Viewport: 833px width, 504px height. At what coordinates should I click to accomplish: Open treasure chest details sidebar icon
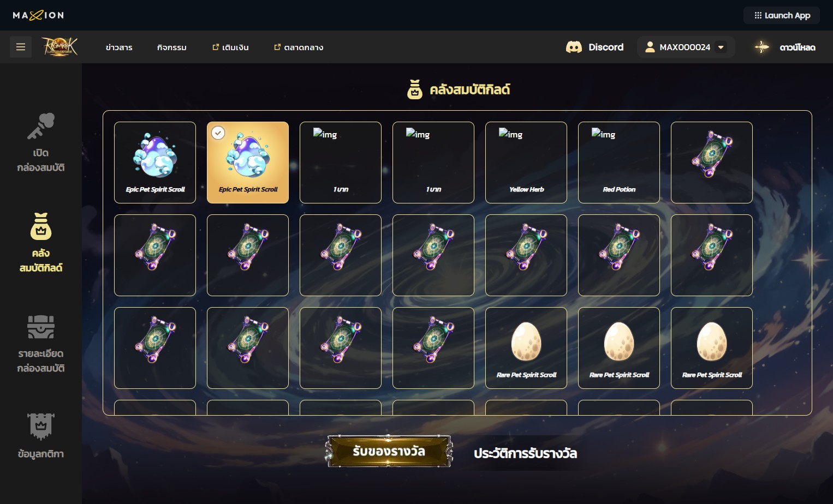(x=41, y=327)
